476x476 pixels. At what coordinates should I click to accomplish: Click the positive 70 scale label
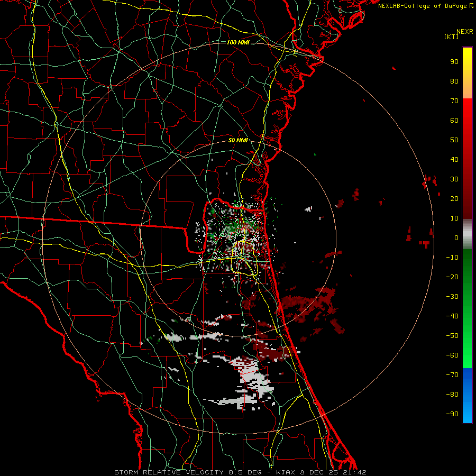coord(454,101)
